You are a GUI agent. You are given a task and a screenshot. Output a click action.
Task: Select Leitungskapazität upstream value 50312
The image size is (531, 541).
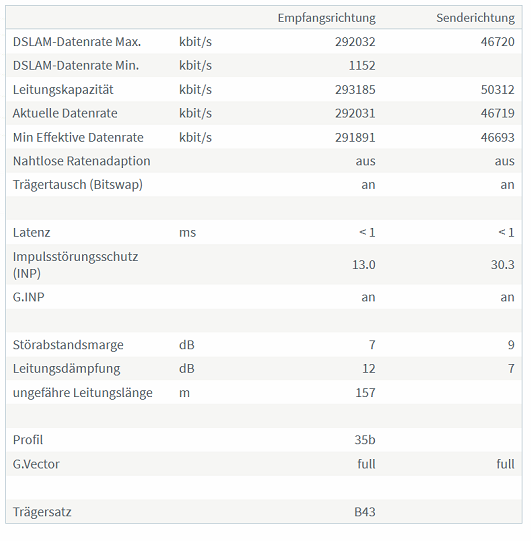point(498,90)
